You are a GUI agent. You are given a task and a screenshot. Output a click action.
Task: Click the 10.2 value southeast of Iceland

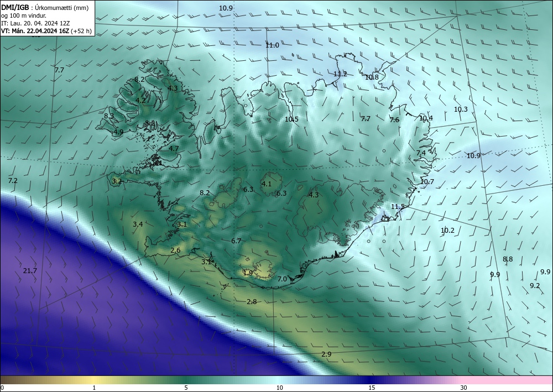coord(447,231)
